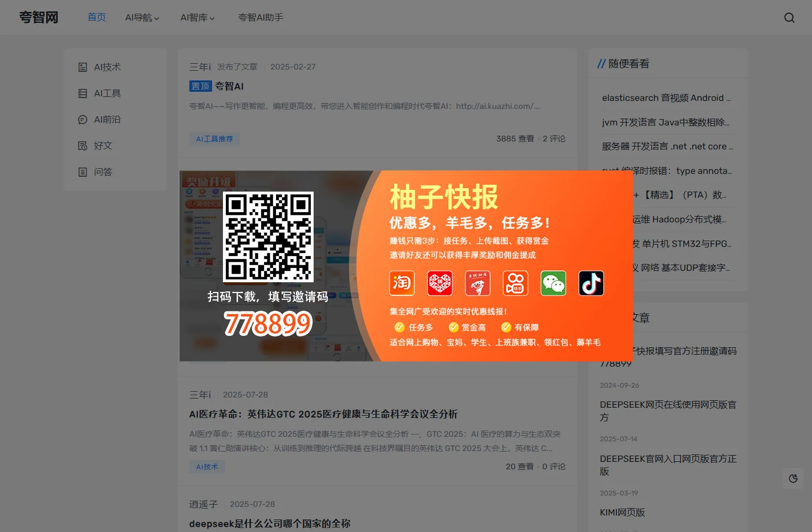Click the Pinduoduo heart icon in the banner
The height and width of the screenshot is (532, 812).
(440, 283)
